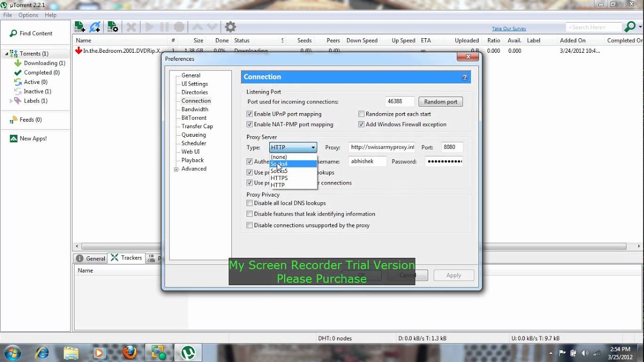This screenshot has width=644, height=362.
Task: Expand the Advanced preferences tree node
Action: [x=176, y=169]
